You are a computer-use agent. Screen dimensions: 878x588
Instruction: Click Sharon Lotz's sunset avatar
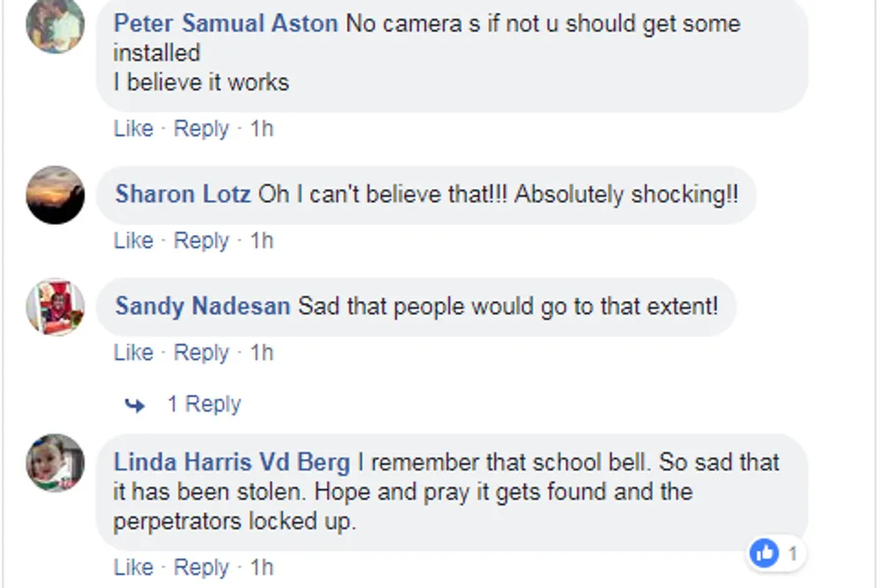tap(55, 194)
